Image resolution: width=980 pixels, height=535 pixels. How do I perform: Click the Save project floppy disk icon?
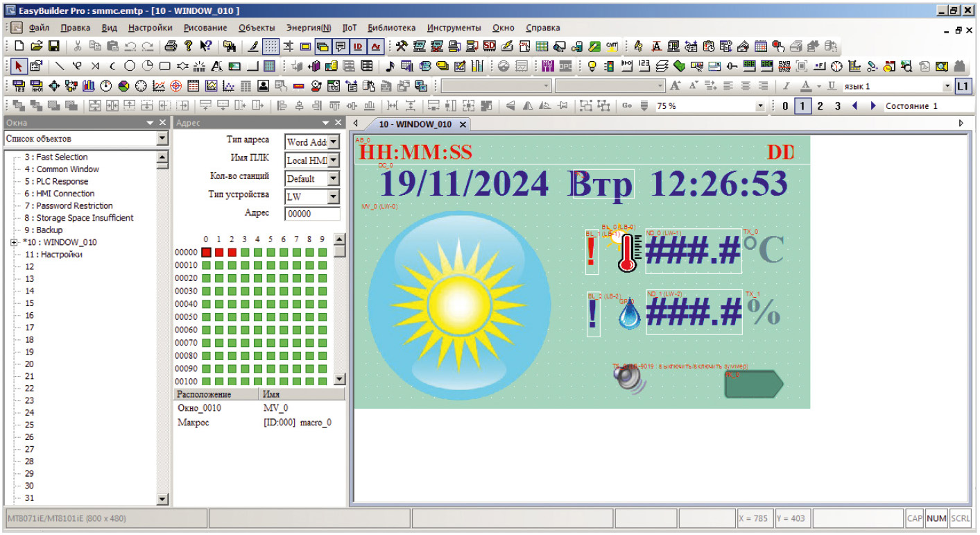pos(53,46)
